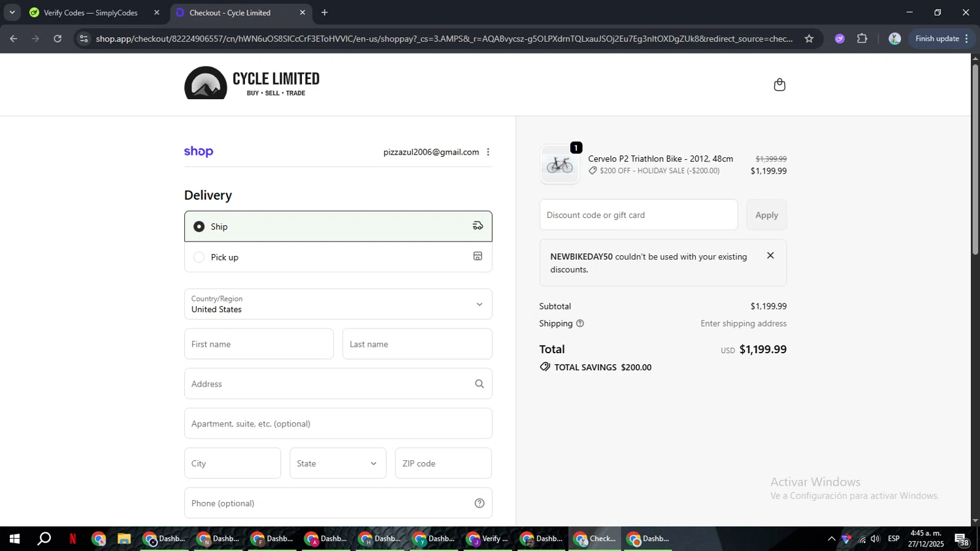Open the Chrome profile avatar
The height and width of the screenshot is (551, 980).
pos(895,39)
